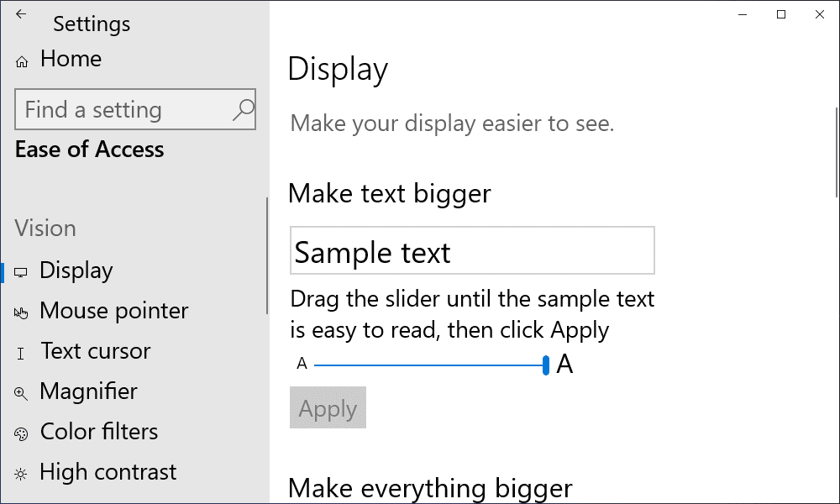Open Magnifier settings using its magnifying glass icon
Screen dimensions: 840x504
(x=21, y=391)
